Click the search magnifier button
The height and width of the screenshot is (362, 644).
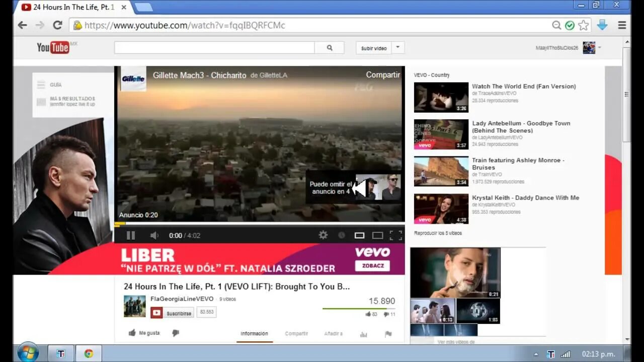click(x=330, y=48)
